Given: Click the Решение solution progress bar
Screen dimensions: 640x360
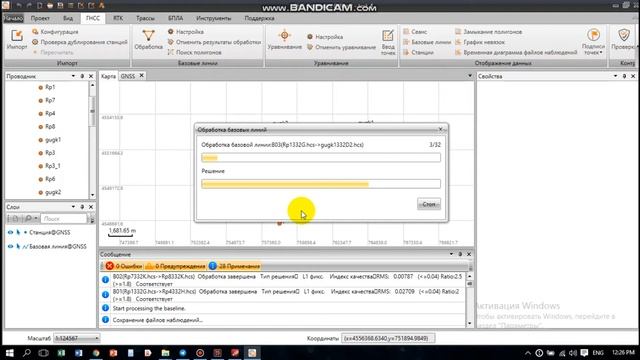Looking at the screenshot, I should click(321, 184).
